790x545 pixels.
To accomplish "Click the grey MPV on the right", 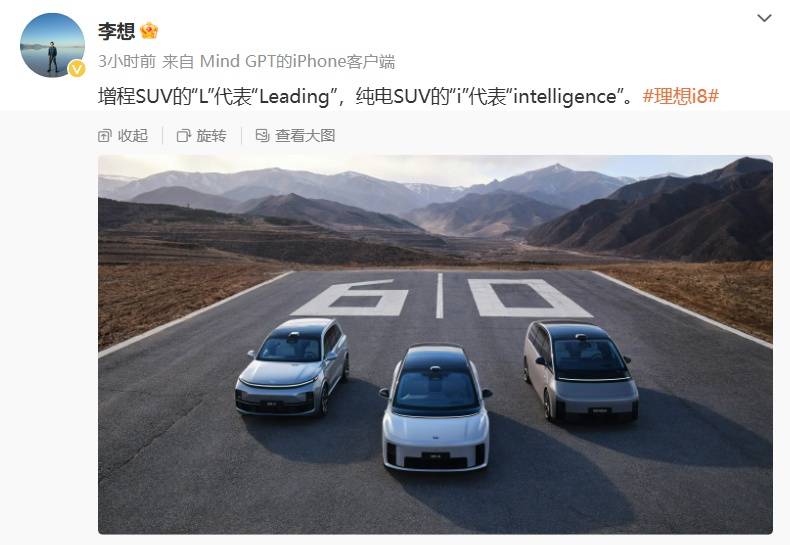I will pos(580,372).
